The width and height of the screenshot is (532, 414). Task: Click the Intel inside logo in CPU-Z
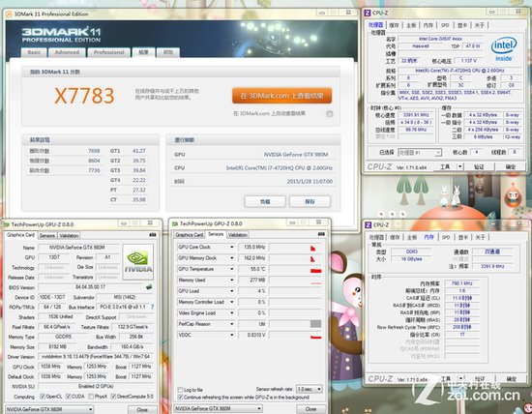[504, 48]
